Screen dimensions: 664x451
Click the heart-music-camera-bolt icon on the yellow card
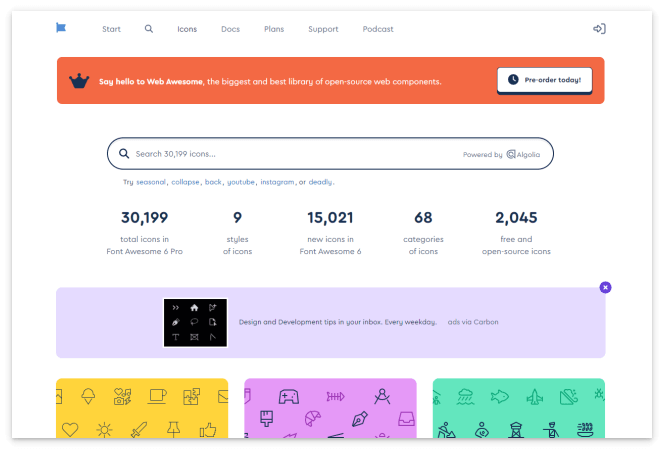click(x=122, y=396)
